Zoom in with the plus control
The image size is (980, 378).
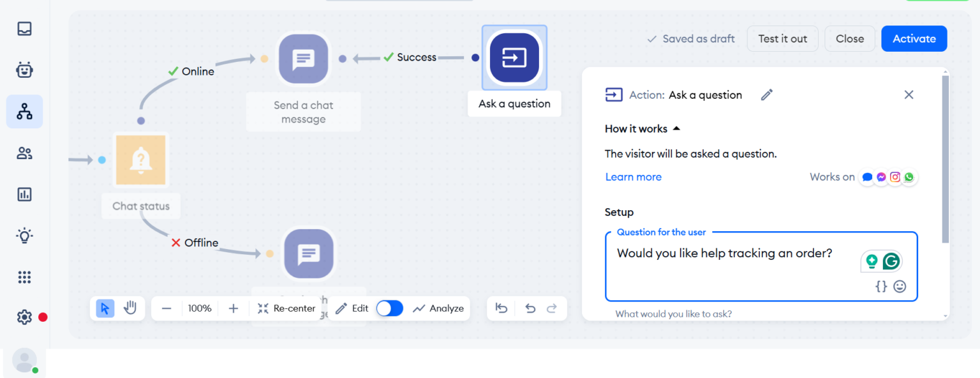pos(234,308)
